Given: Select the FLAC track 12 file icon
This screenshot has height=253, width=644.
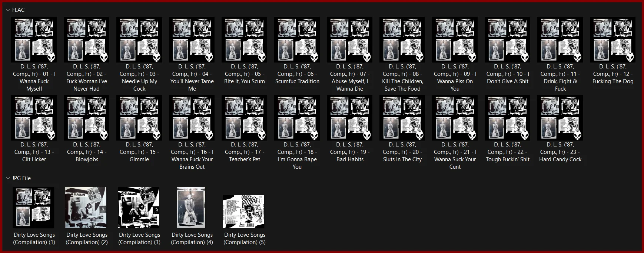Looking at the screenshot, I should [613, 40].
